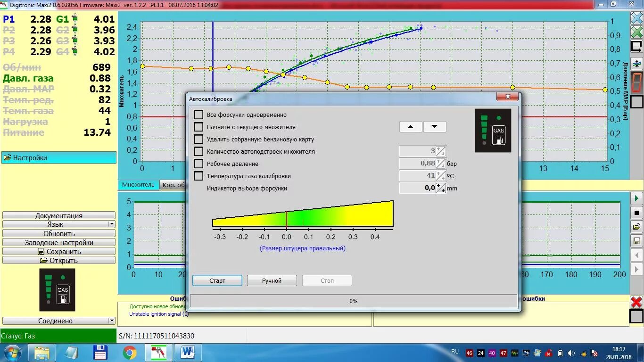
Task: Clear errors using the red X icon
Action: (636, 302)
